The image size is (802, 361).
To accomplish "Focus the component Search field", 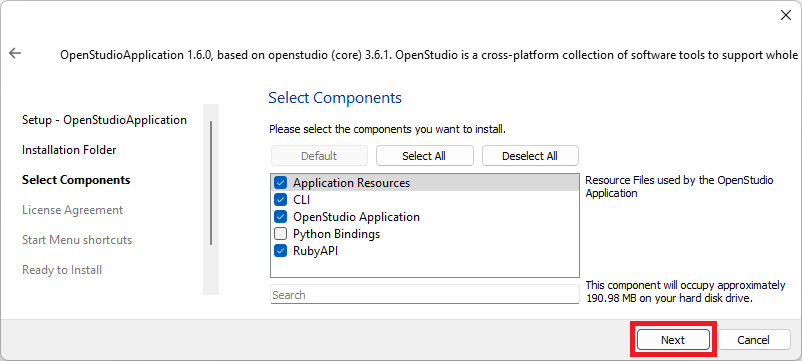I will pos(425,295).
